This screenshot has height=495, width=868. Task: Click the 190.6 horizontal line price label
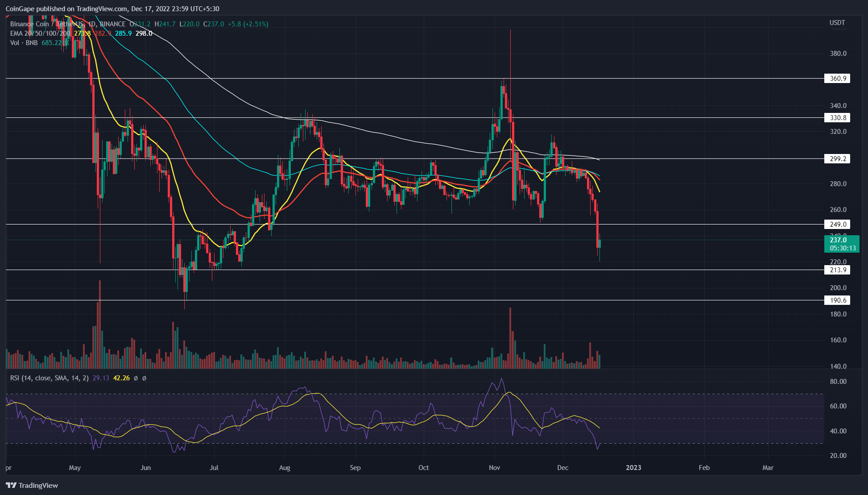point(837,300)
